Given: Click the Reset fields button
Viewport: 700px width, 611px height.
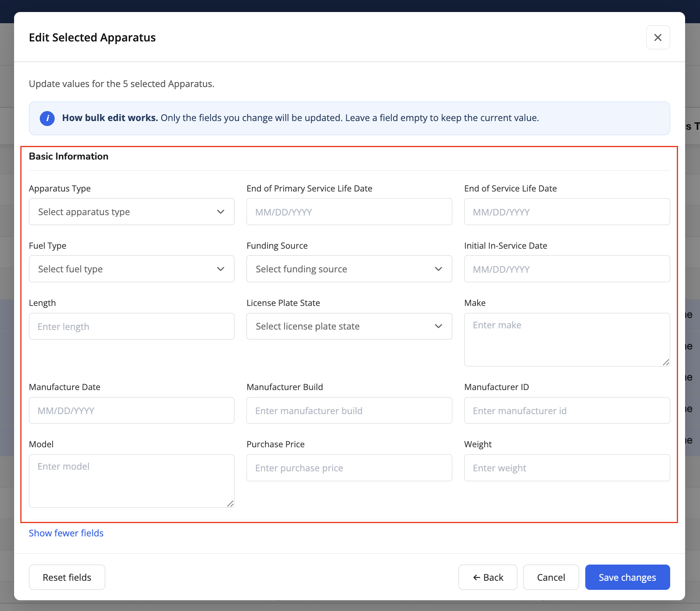Looking at the screenshot, I should click(67, 577).
